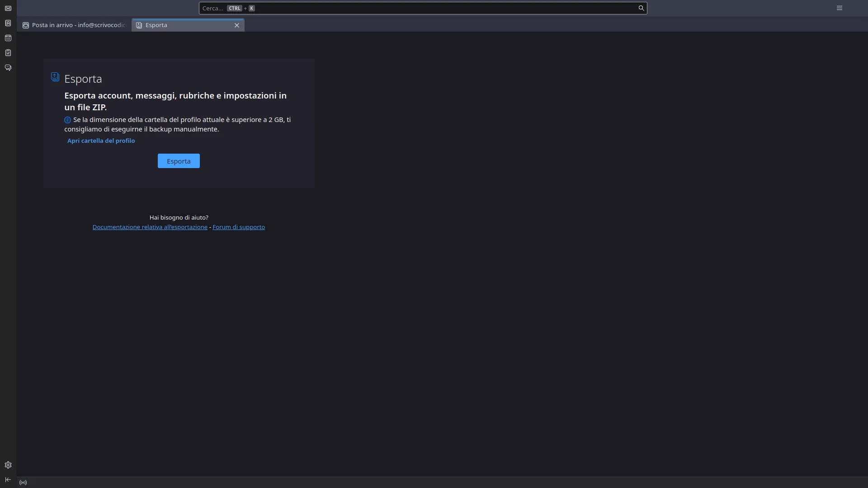The image size is (868, 488).
Task: Open the Address Book sidebar icon
Action: pos(8,23)
